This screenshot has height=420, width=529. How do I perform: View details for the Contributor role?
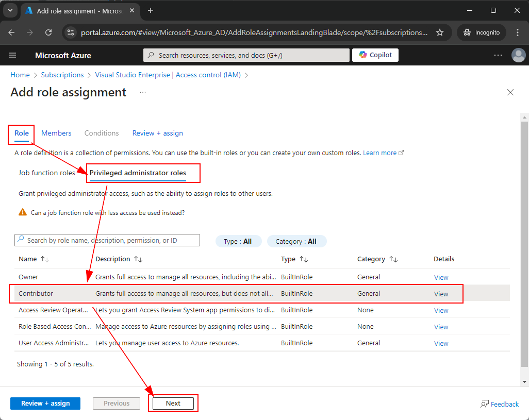pyautogui.click(x=441, y=294)
